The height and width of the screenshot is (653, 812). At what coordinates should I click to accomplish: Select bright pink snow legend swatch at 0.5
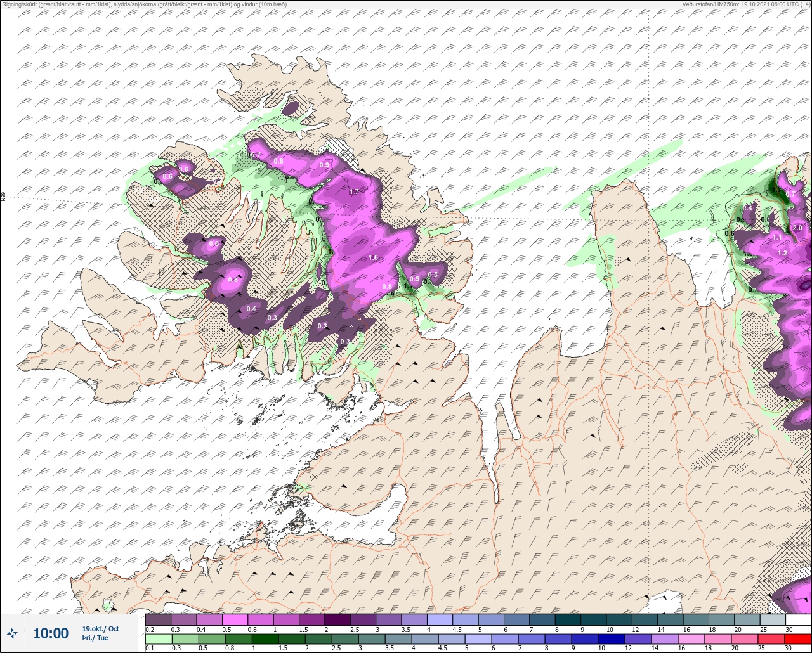tap(235, 619)
